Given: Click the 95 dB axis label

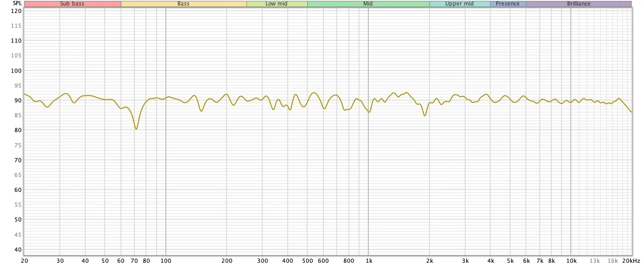Looking at the screenshot, I should pos(18,85).
